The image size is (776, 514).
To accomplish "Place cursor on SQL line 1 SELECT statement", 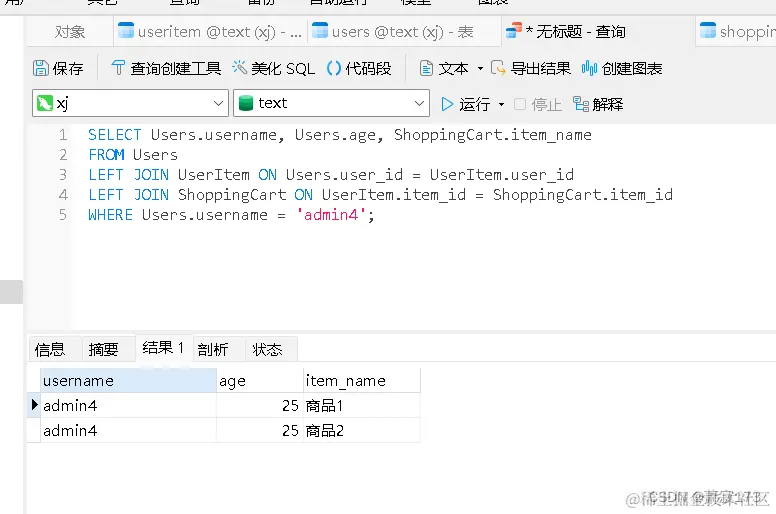I will (x=340, y=135).
